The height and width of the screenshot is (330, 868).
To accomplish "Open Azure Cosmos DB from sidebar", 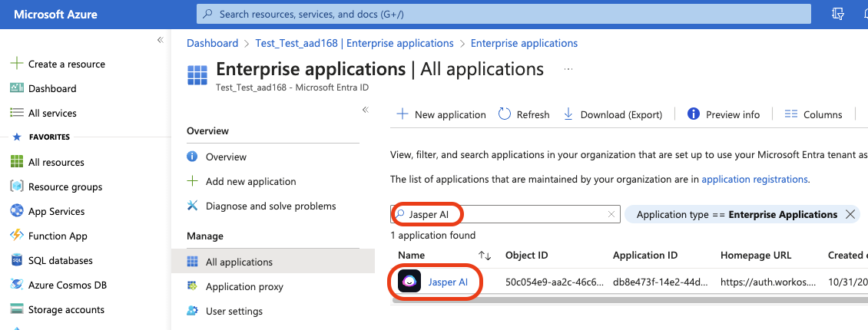I will click(x=67, y=285).
